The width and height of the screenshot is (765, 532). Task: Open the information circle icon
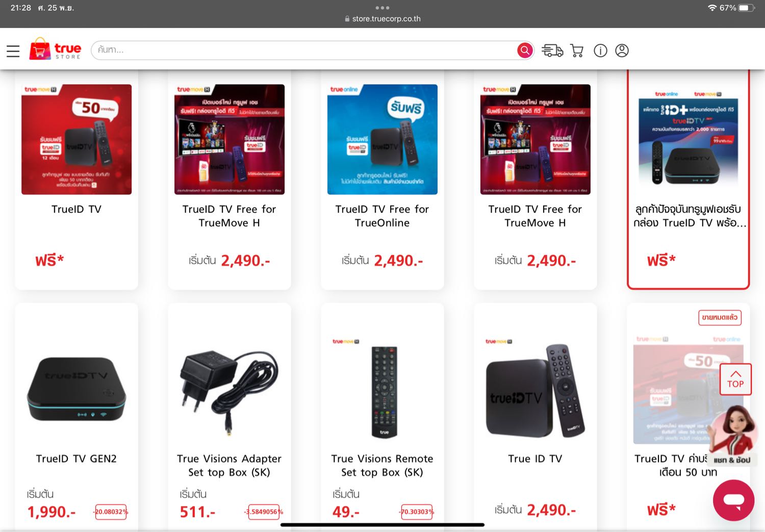(600, 50)
